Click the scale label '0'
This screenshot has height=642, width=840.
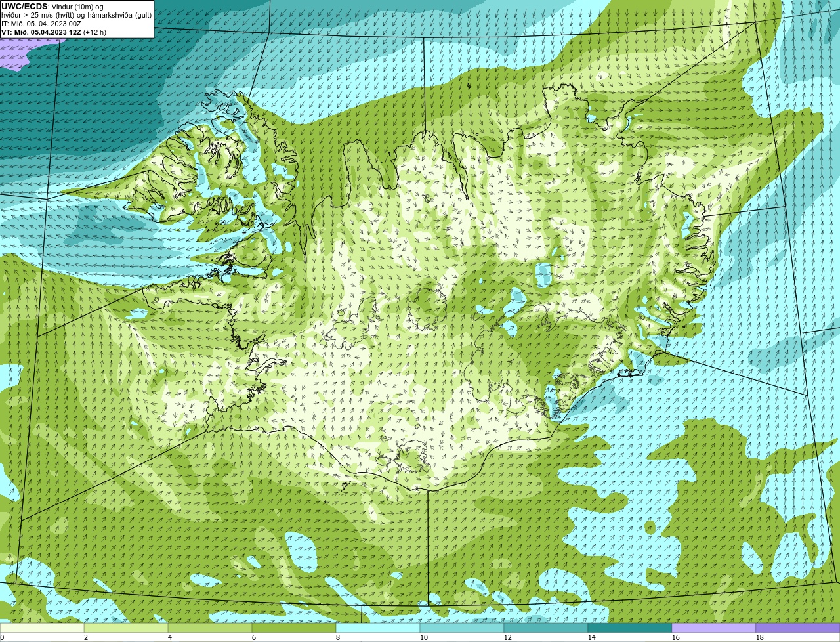coord(3,637)
